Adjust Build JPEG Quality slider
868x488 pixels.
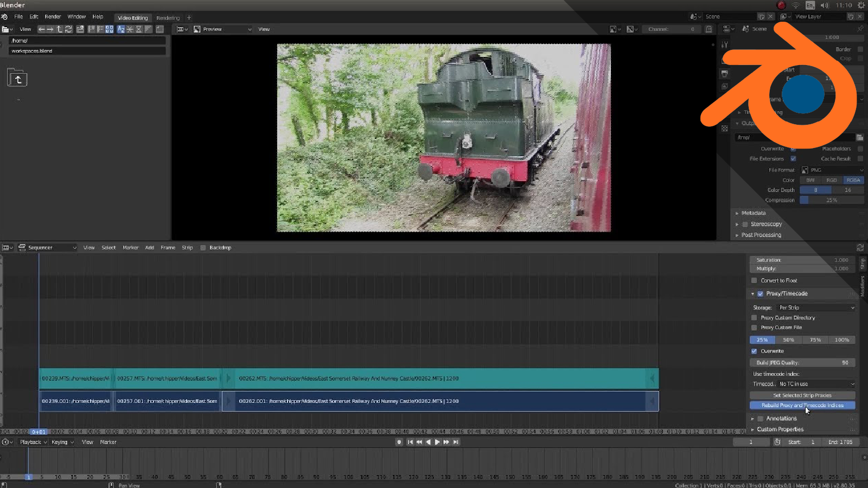[802, 363]
